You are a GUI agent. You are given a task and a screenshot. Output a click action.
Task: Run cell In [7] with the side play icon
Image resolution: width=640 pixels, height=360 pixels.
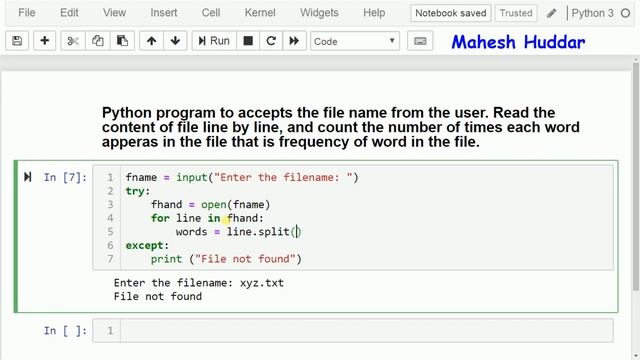tap(27, 177)
